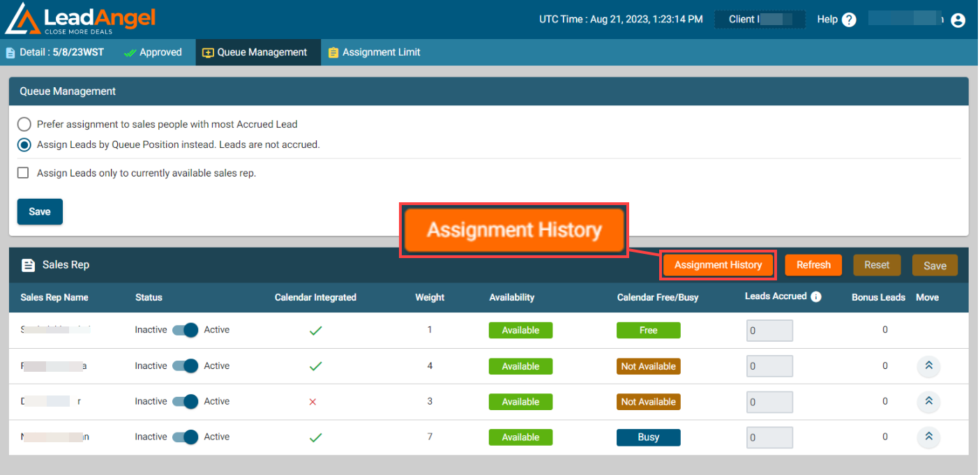Viewport: 980px width, 475px height.
Task: Click the Sales Rep panel document icon
Action: click(28, 265)
